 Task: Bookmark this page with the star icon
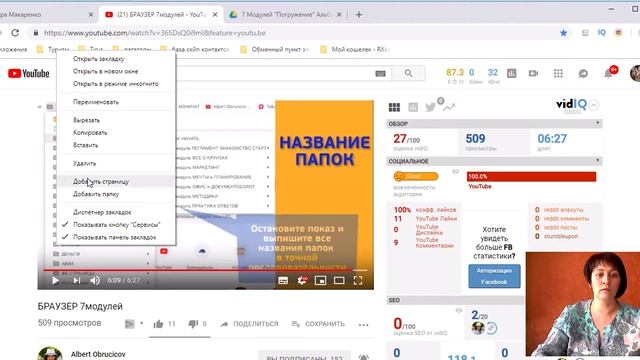563,33
